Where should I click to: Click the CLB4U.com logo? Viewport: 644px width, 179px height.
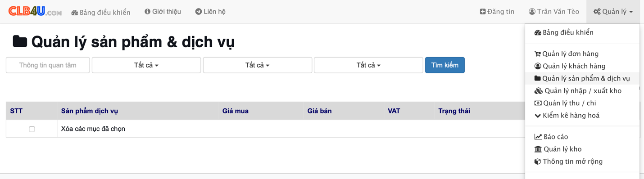coord(35,11)
